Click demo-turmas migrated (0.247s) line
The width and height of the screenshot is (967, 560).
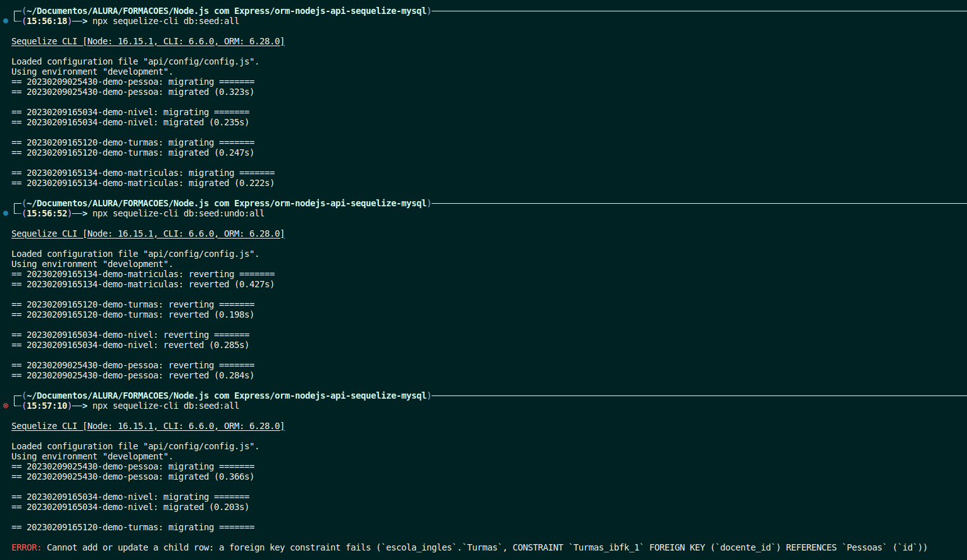(x=133, y=152)
